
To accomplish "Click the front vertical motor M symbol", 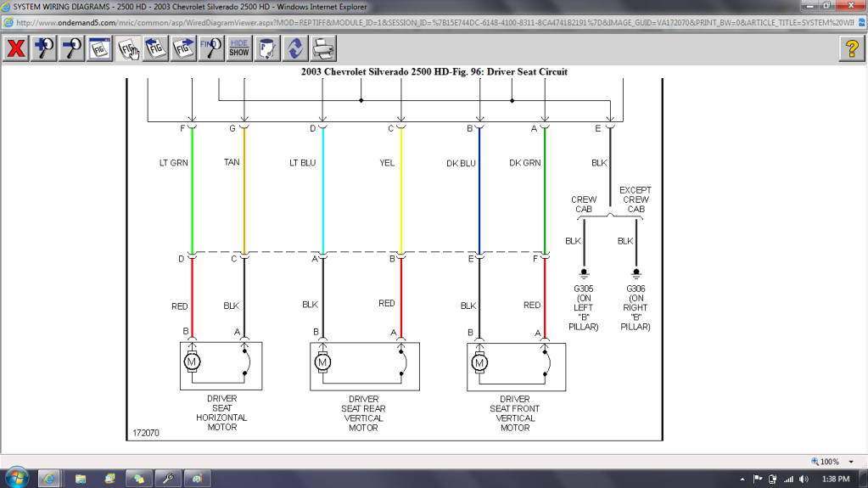I will click(479, 362).
